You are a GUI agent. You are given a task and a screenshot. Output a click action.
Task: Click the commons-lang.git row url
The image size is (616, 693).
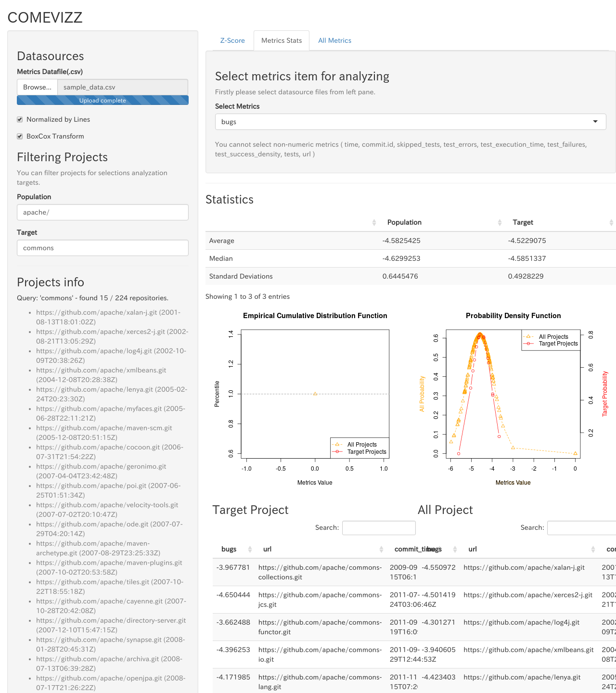click(x=320, y=682)
